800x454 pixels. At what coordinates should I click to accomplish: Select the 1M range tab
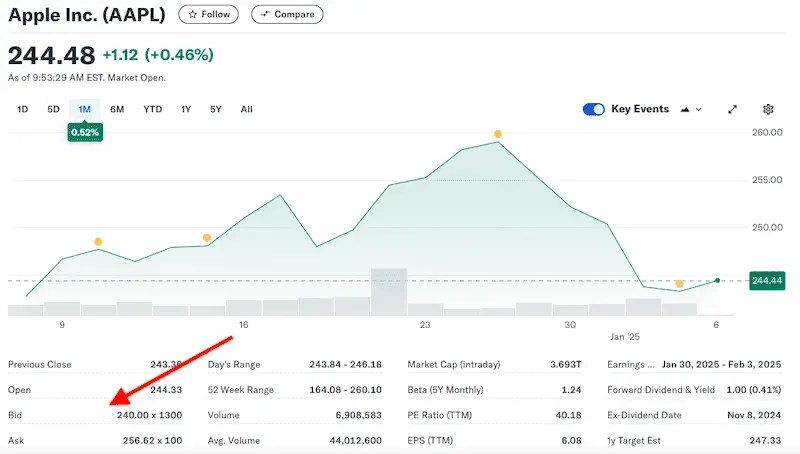[84, 109]
